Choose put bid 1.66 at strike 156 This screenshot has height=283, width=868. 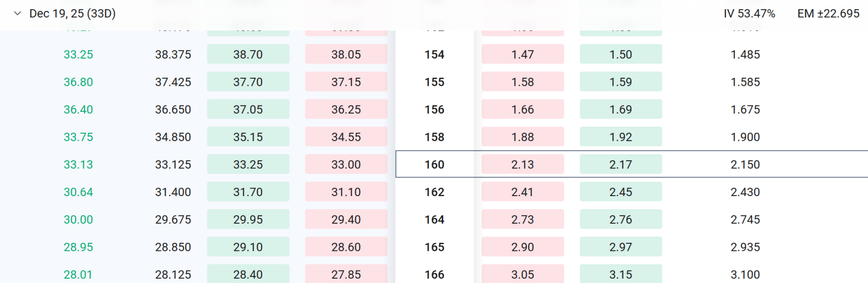click(522, 109)
